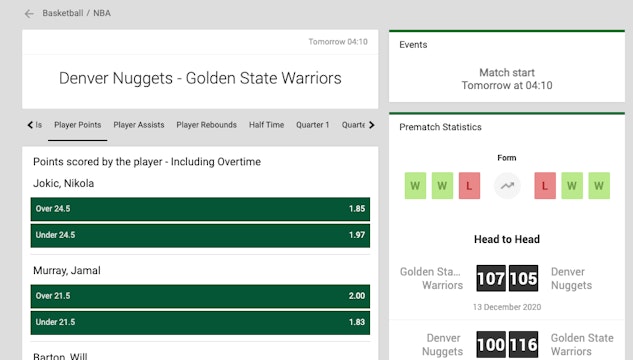Click the Tomorrow at 04:10 text in Events
This screenshot has width=633, height=360.
[x=507, y=86]
